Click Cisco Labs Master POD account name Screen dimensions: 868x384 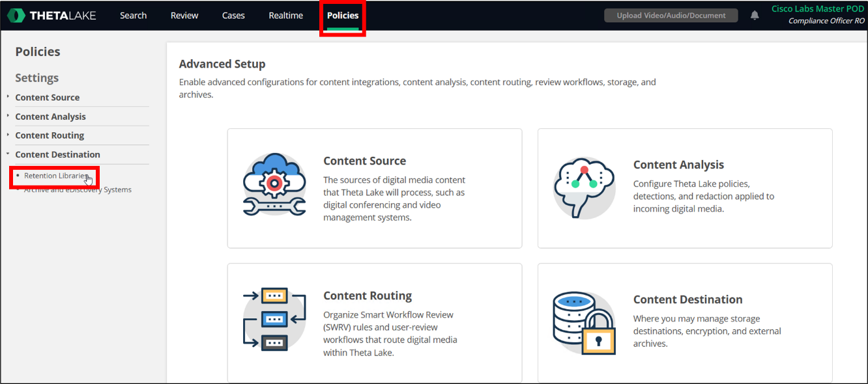pyautogui.click(x=817, y=9)
